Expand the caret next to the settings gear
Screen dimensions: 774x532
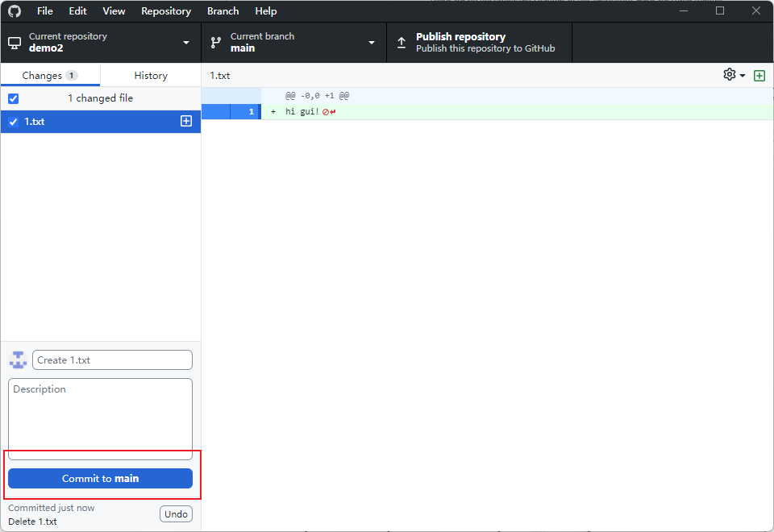pos(743,75)
